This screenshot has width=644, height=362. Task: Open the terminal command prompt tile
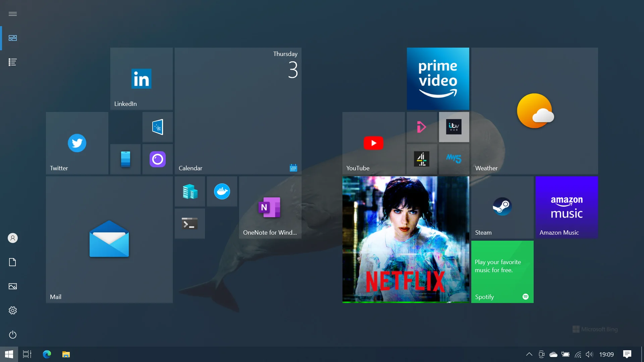click(190, 223)
